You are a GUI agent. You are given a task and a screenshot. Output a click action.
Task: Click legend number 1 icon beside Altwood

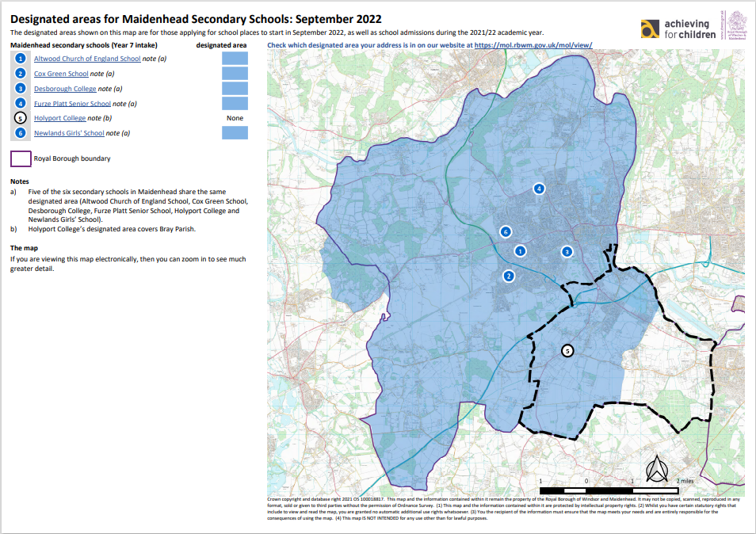pos(21,59)
